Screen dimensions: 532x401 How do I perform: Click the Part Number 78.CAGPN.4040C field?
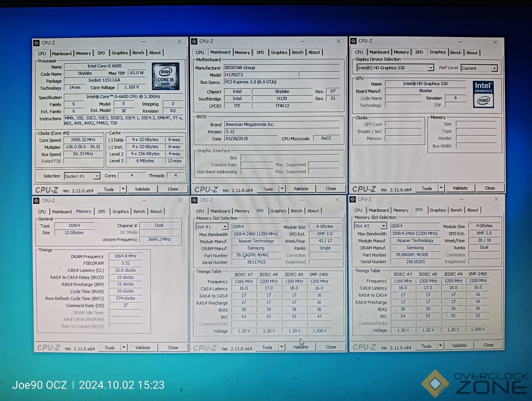click(256, 255)
